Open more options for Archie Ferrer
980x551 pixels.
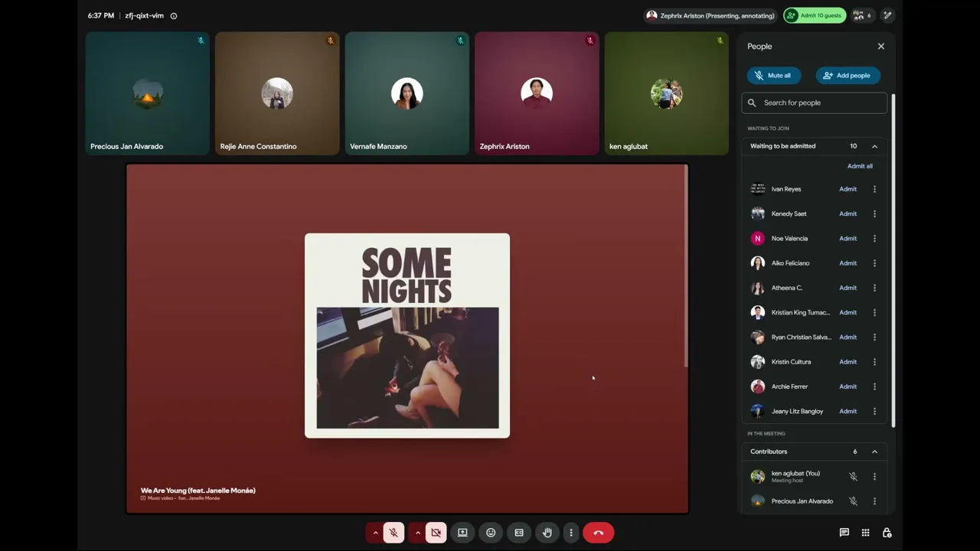pos(874,386)
